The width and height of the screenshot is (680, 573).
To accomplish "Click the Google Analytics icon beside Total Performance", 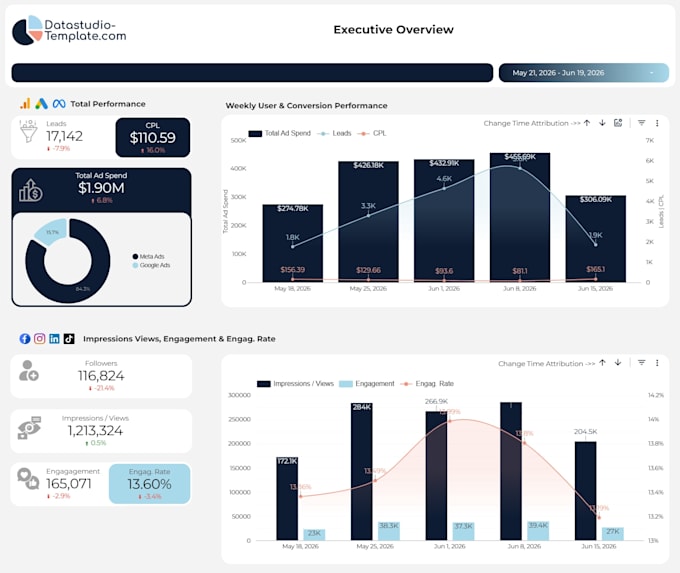I will [26, 104].
